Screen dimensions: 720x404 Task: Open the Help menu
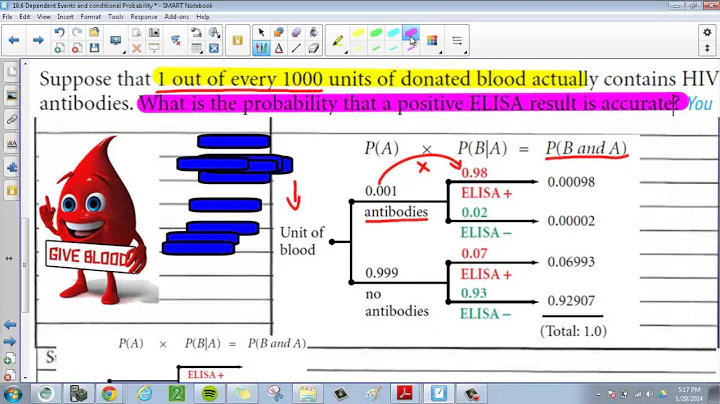[203, 17]
